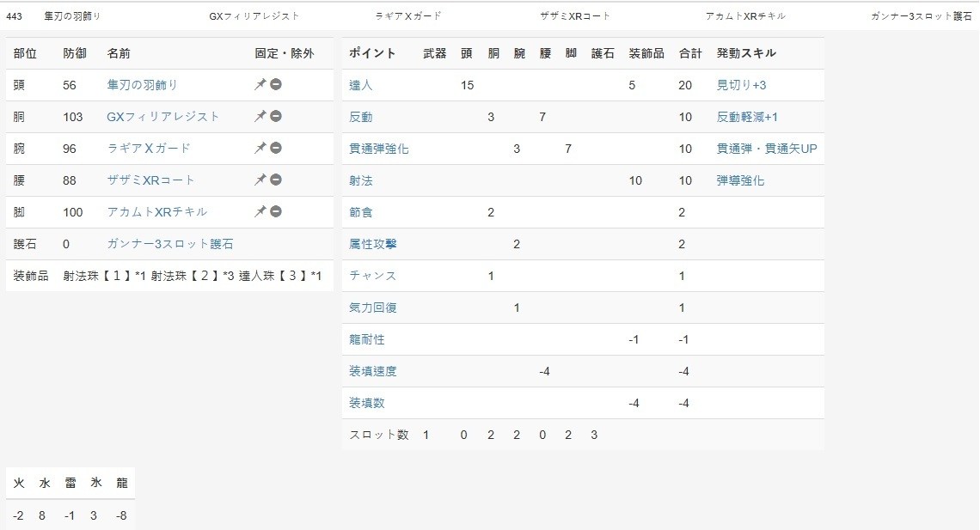Open the アカムトXRチキル armor link
The height and width of the screenshot is (530, 980).
[156, 212]
